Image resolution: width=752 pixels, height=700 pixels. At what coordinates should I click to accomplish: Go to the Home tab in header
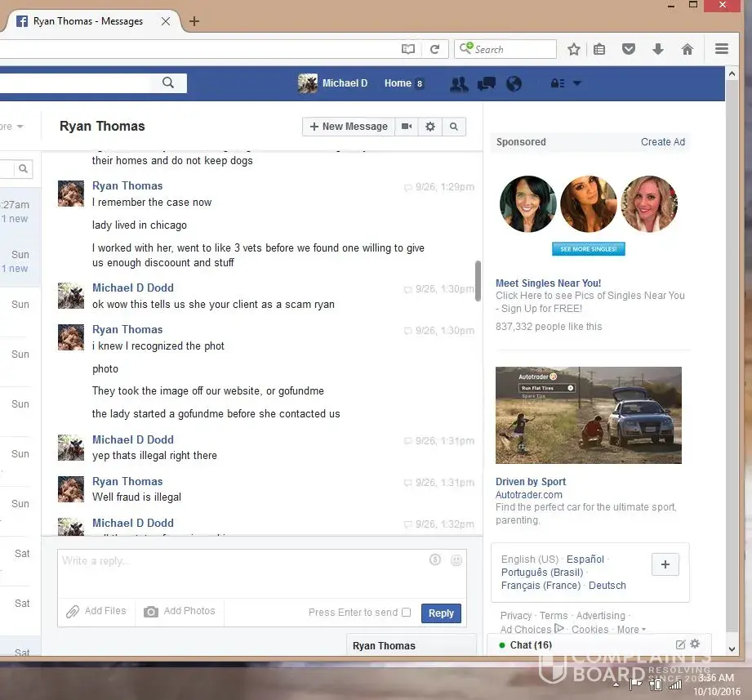(x=398, y=83)
